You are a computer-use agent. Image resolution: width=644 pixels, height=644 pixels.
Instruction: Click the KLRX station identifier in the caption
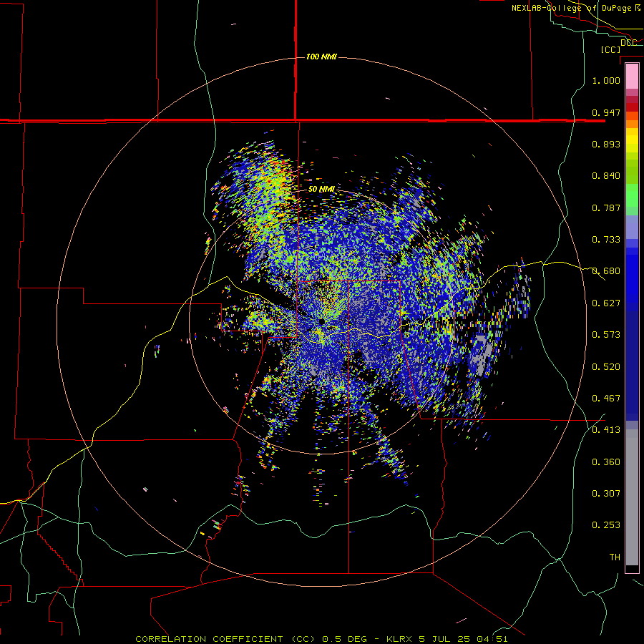tap(401, 639)
